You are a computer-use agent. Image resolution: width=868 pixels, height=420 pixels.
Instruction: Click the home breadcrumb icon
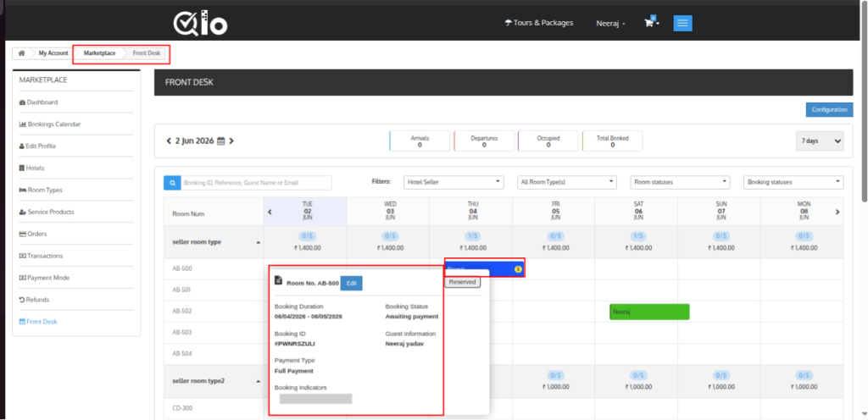[x=21, y=53]
